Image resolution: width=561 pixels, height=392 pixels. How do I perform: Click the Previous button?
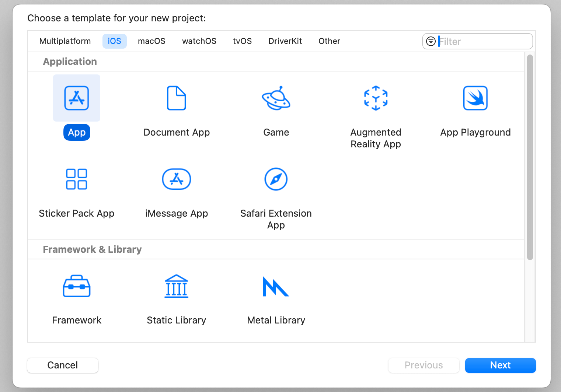[x=424, y=365]
